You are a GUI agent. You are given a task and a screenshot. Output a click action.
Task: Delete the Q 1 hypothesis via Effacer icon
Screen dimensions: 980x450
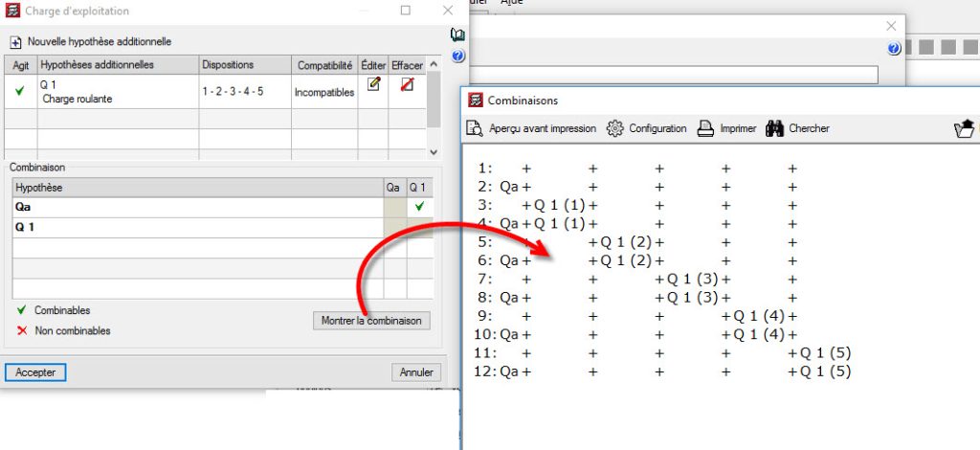[407, 85]
